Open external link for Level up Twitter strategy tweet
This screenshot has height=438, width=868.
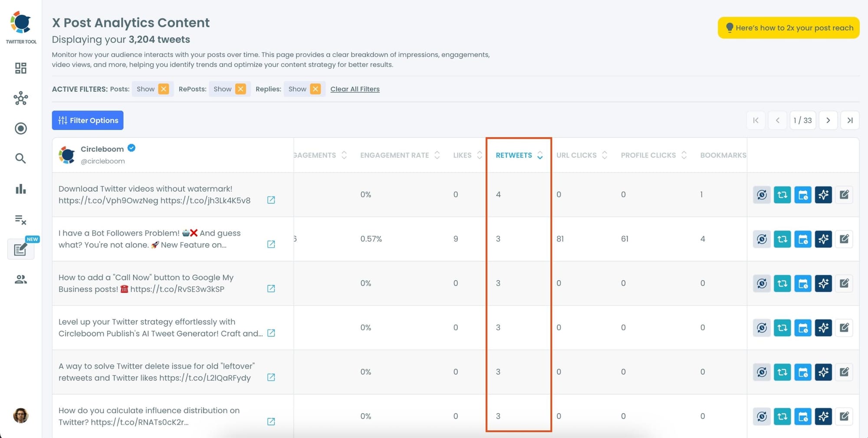click(x=271, y=333)
